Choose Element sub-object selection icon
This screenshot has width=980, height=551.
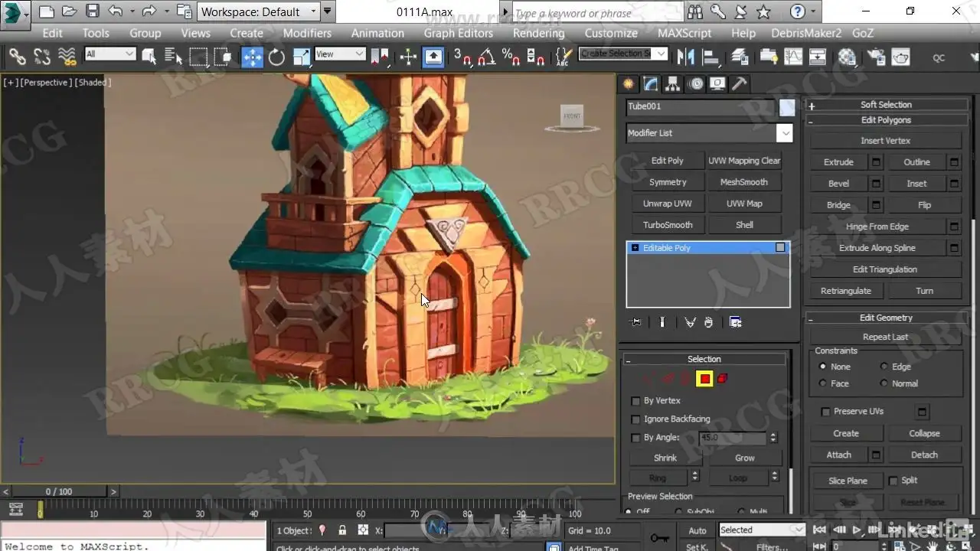tap(723, 379)
